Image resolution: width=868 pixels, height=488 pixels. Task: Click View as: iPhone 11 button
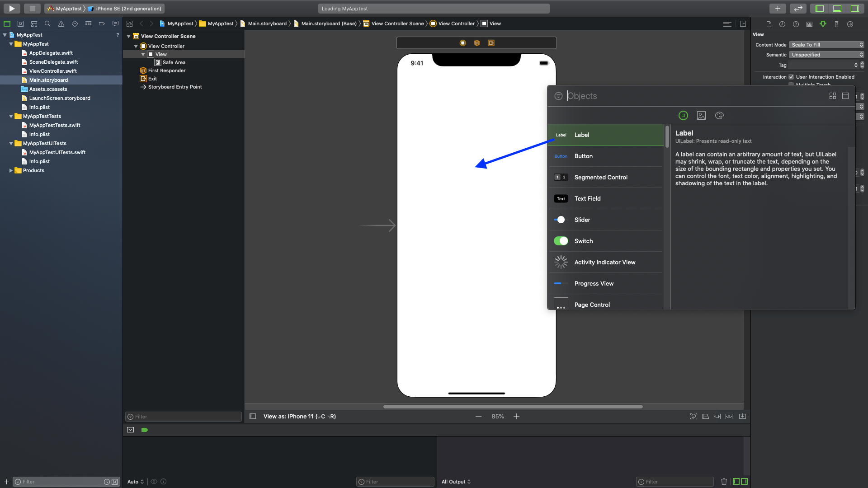(299, 416)
